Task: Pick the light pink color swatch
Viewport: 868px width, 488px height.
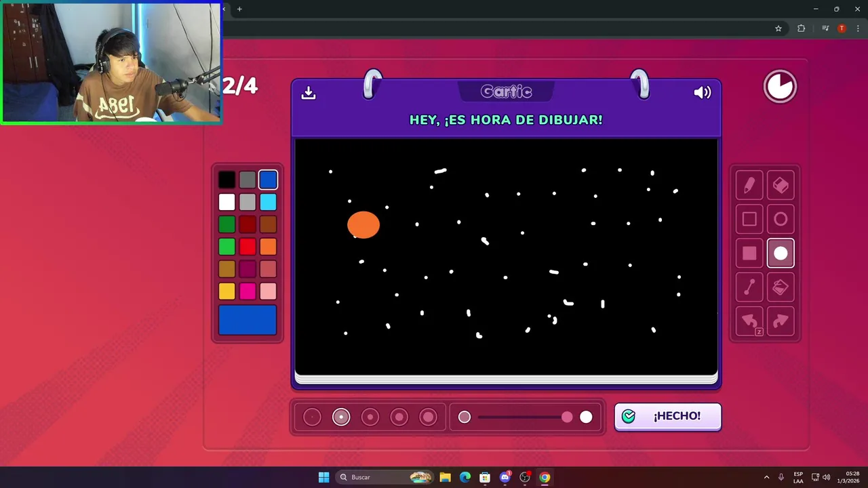Action: pyautogui.click(x=268, y=291)
